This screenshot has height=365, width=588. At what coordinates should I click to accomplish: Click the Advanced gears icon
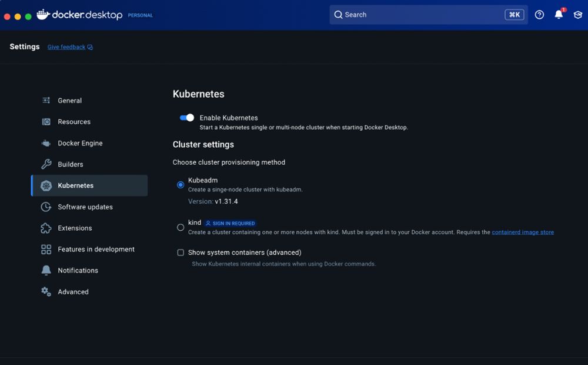[x=46, y=292]
